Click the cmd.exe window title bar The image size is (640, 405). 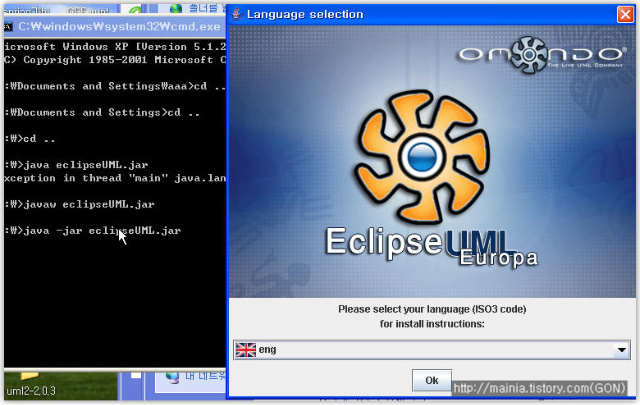pos(115,27)
